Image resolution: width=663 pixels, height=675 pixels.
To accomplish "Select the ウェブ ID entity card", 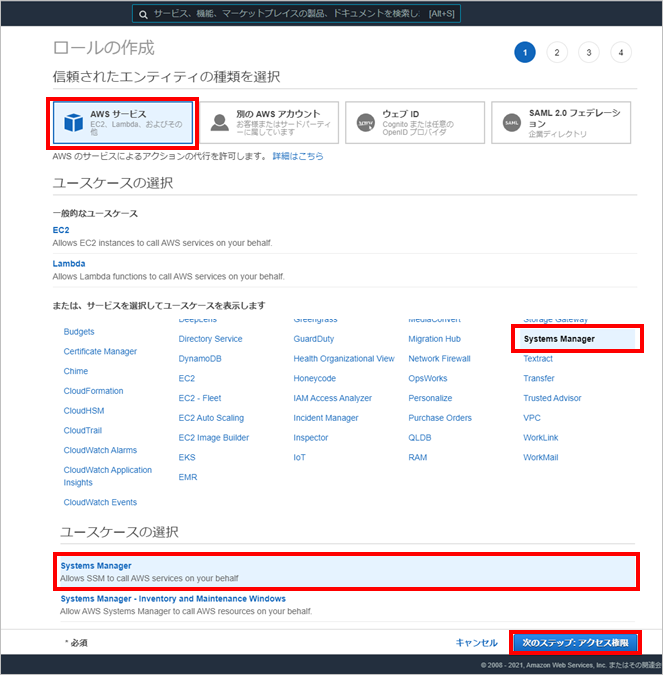I will [415, 123].
